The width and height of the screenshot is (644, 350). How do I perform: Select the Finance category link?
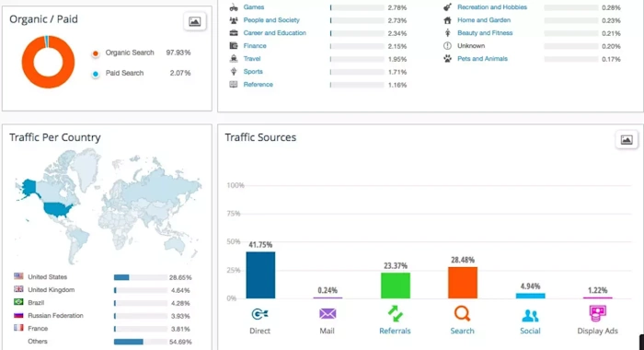255,46
